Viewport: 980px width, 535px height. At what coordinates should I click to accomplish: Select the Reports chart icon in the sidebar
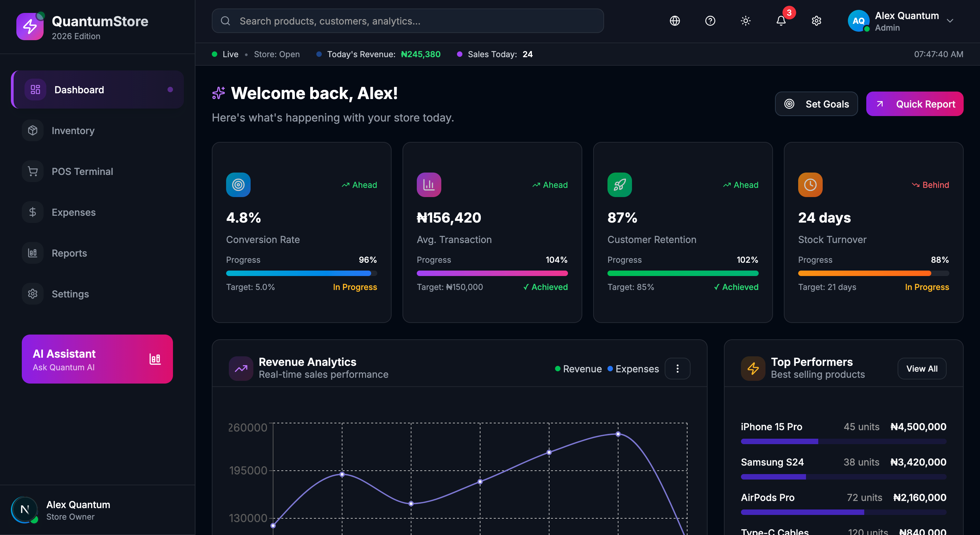[33, 253]
